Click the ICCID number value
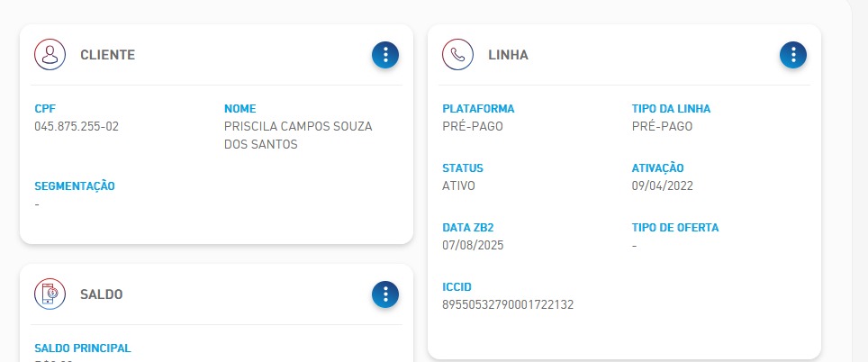 (508, 304)
